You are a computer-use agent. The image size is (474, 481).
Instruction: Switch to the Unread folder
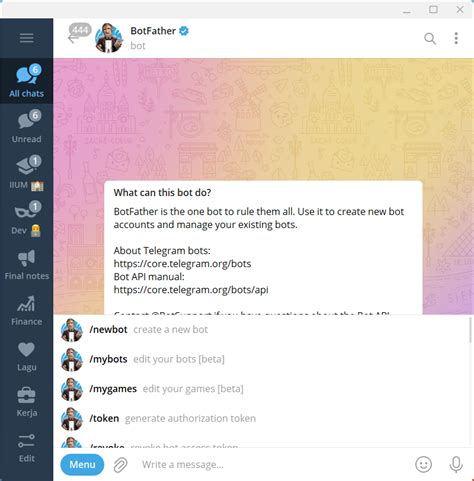[26, 127]
